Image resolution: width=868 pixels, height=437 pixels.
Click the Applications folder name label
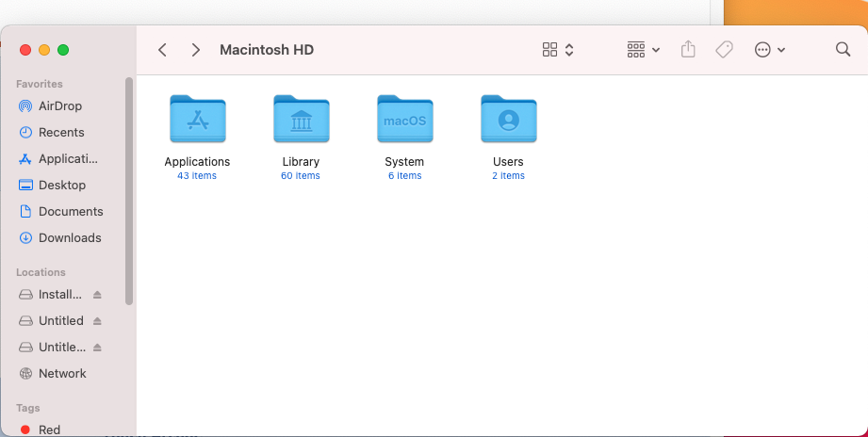tap(197, 162)
